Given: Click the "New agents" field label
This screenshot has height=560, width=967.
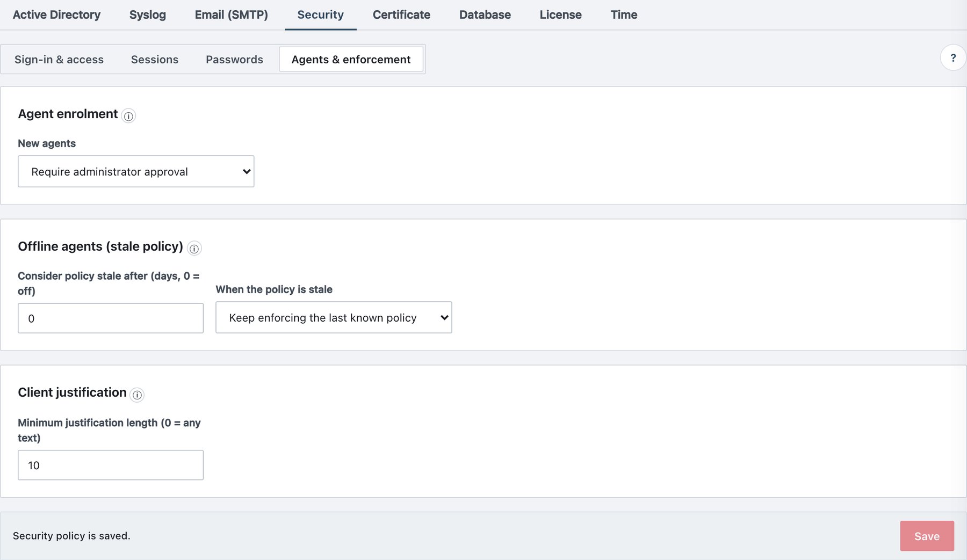Looking at the screenshot, I should pyautogui.click(x=47, y=143).
